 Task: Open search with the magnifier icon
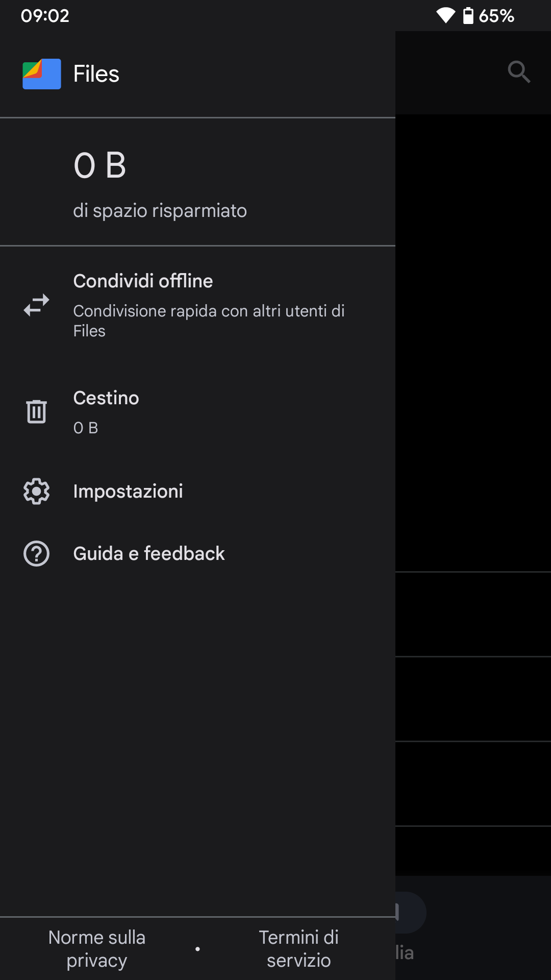[x=519, y=72]
